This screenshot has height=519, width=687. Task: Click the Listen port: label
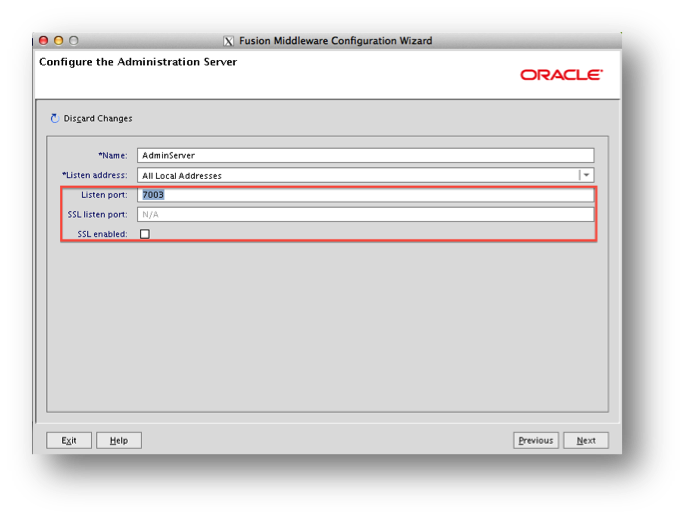[x=104, y=195]
